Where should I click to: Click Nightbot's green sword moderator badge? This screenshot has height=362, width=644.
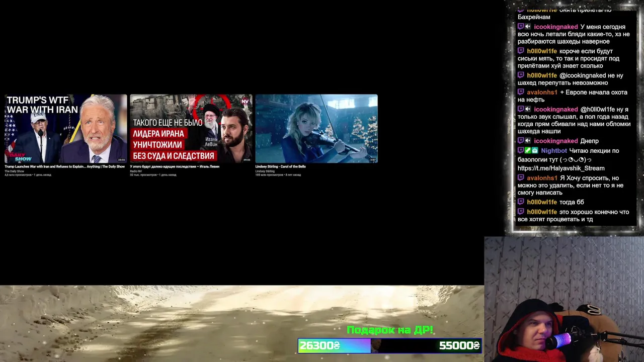tap(528, 151)
